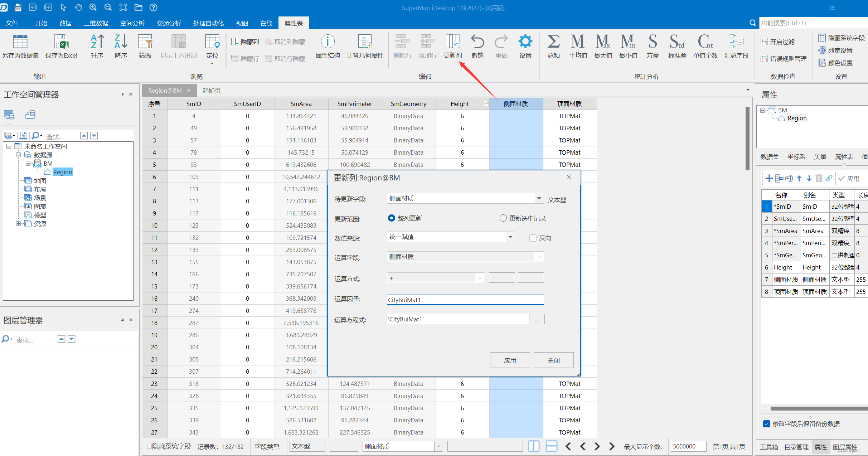
Task: Sort ascending with the 升序 icon
Action: tap(97, 42)
